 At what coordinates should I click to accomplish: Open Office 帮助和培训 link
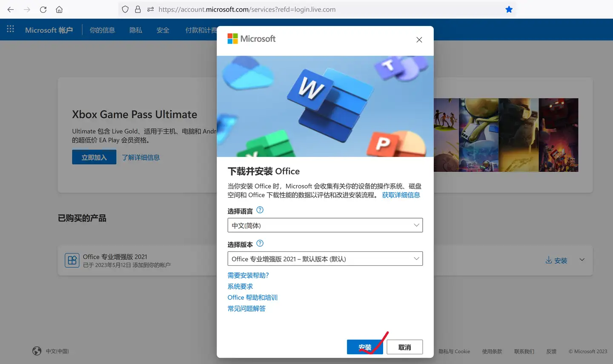pyautogui.click(x=252, y=297)
